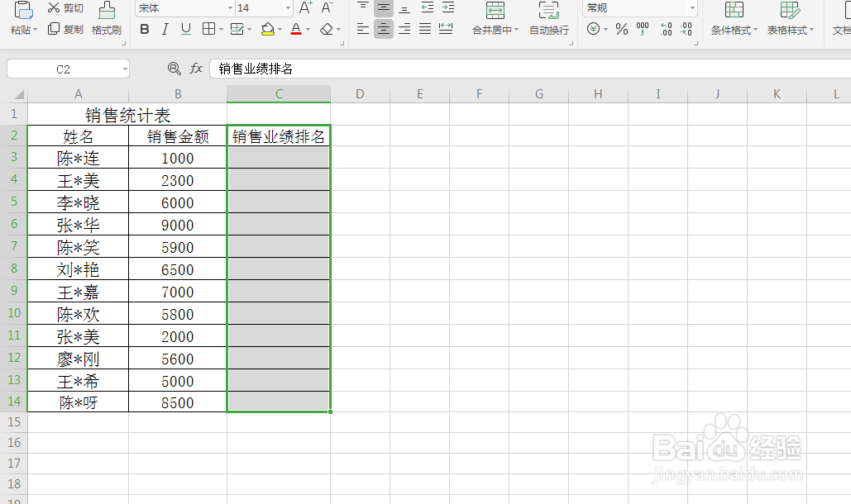
Task: Click the 粘贴 (Paste) clipboard icon
Action: pyautogui.click(x=23, y=11)
